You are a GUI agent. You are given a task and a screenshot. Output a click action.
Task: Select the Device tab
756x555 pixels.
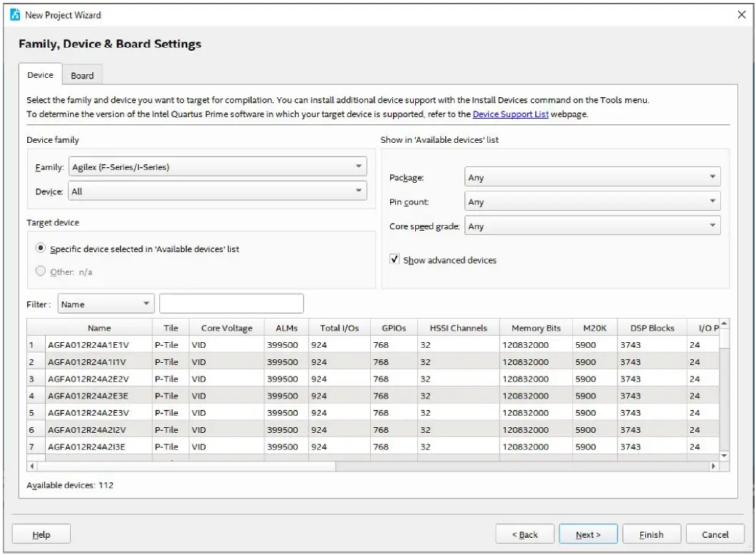(40, 75)
